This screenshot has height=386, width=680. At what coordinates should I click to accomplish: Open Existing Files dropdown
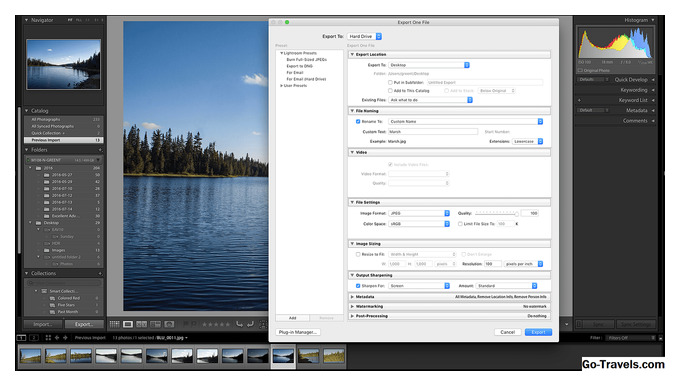431,100
